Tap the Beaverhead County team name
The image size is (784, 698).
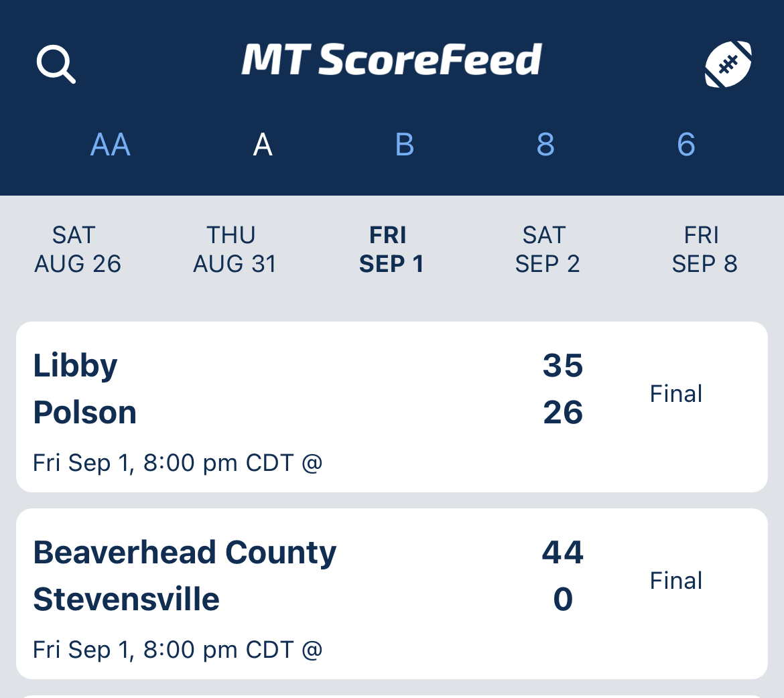(x=184, y=553)
